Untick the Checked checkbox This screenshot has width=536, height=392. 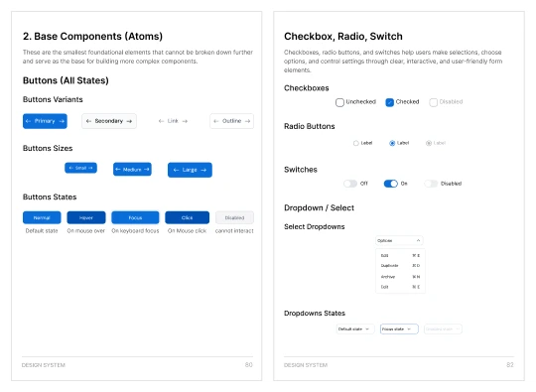(389, 102)
